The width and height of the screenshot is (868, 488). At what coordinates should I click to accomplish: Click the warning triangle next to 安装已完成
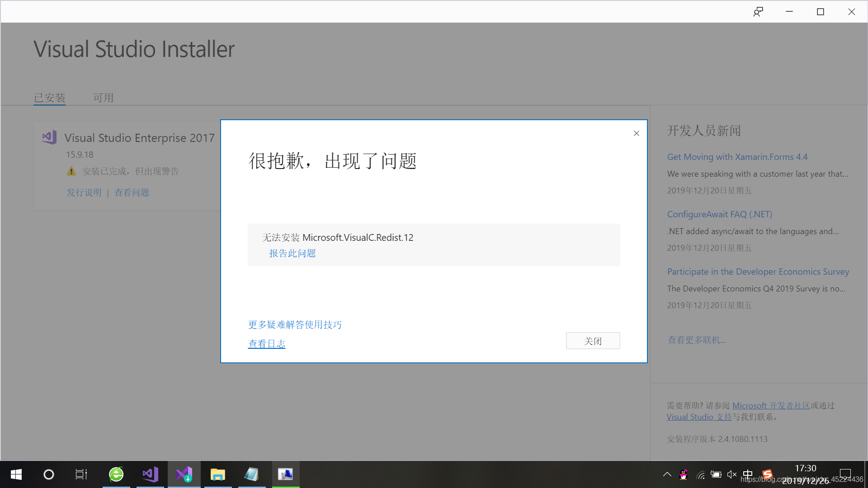click(x=71, y=171)
